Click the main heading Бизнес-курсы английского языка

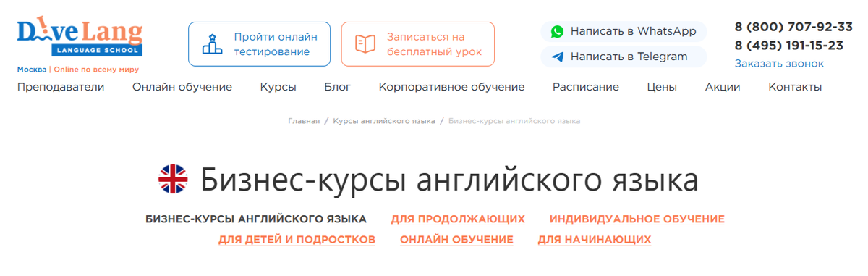pos(449,180)
